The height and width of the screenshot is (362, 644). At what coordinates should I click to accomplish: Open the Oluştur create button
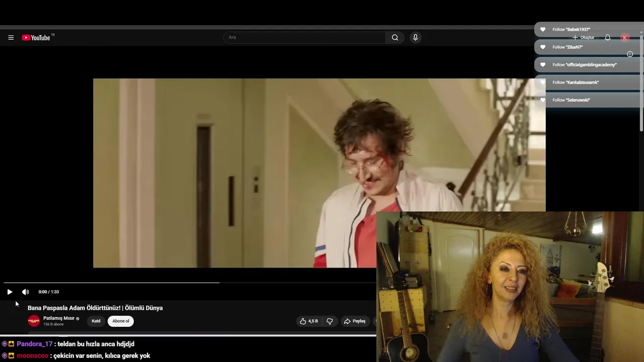(x=584, y=38)
